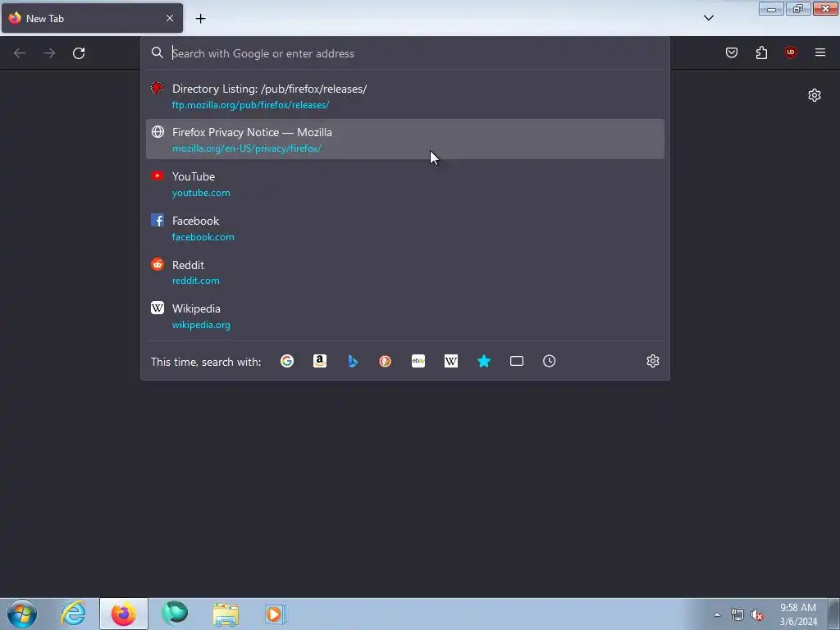Click the Windows Start button
The width and height of the screenshot is (840, 630).
[22, 614]
